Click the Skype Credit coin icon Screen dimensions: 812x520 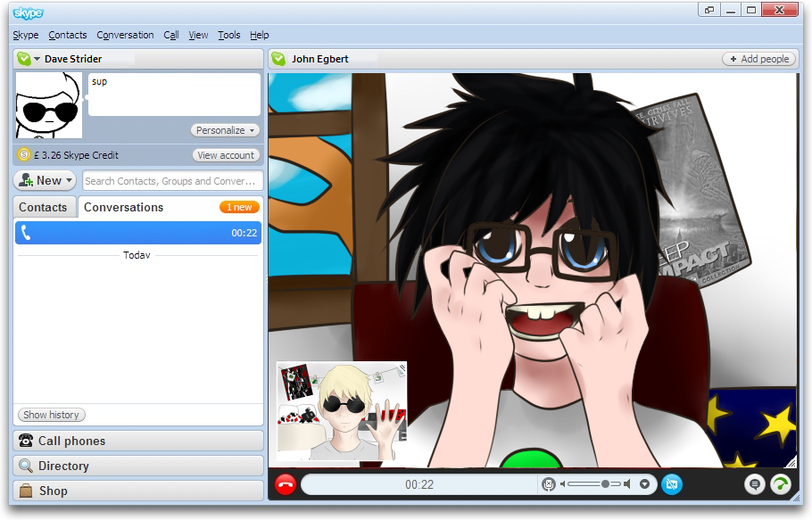(24, 154)
